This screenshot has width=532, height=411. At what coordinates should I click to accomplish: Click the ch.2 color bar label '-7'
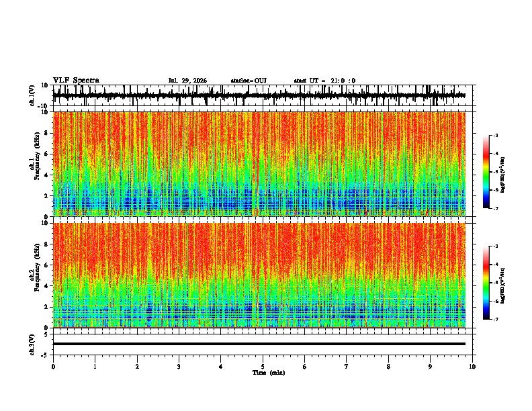point(495,320)
